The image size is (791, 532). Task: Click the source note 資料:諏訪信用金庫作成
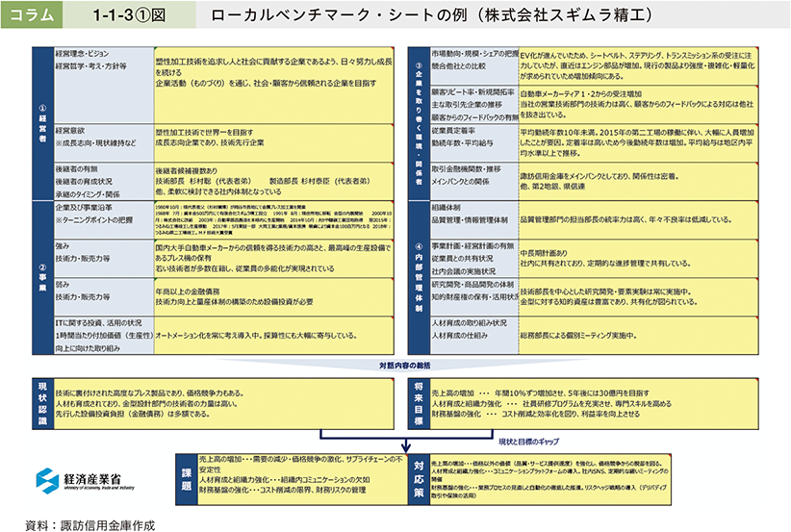pyautogui.click(x=90, y=525)
